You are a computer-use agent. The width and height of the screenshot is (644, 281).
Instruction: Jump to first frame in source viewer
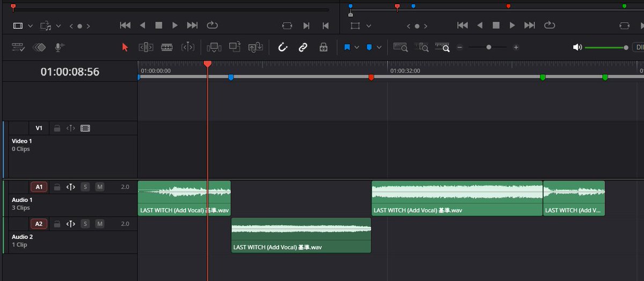(x=125, y=25)
